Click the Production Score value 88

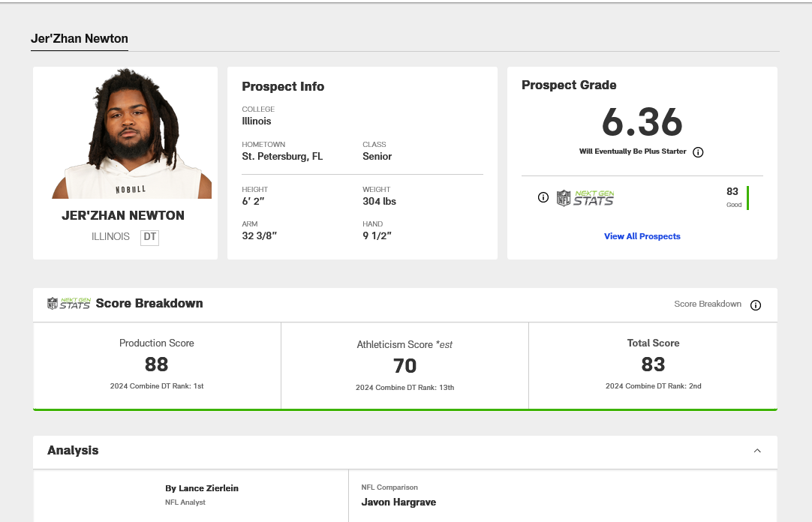click(156, 364)
